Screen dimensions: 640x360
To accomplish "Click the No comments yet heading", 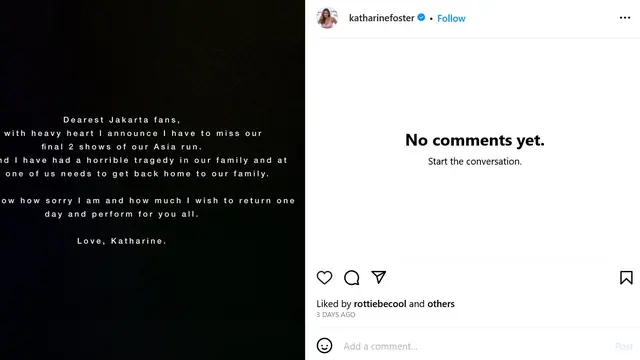I will click(475, 140).
